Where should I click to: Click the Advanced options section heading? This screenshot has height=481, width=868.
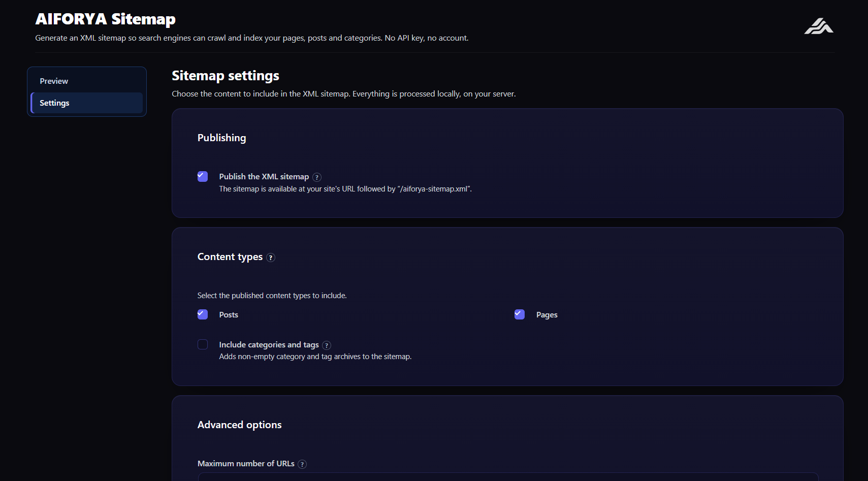click(240, 425)
